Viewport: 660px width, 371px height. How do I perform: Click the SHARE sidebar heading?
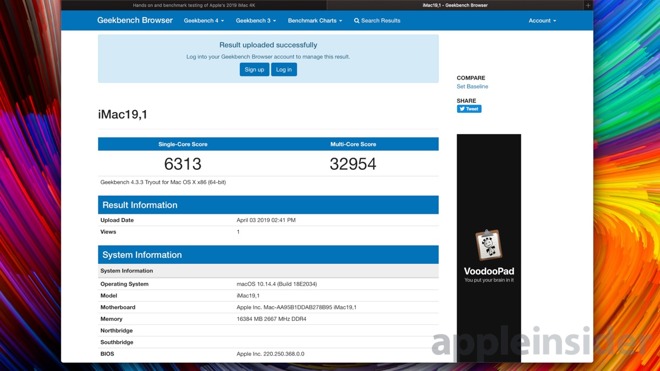pyautogui.click(x=466, y=101)
